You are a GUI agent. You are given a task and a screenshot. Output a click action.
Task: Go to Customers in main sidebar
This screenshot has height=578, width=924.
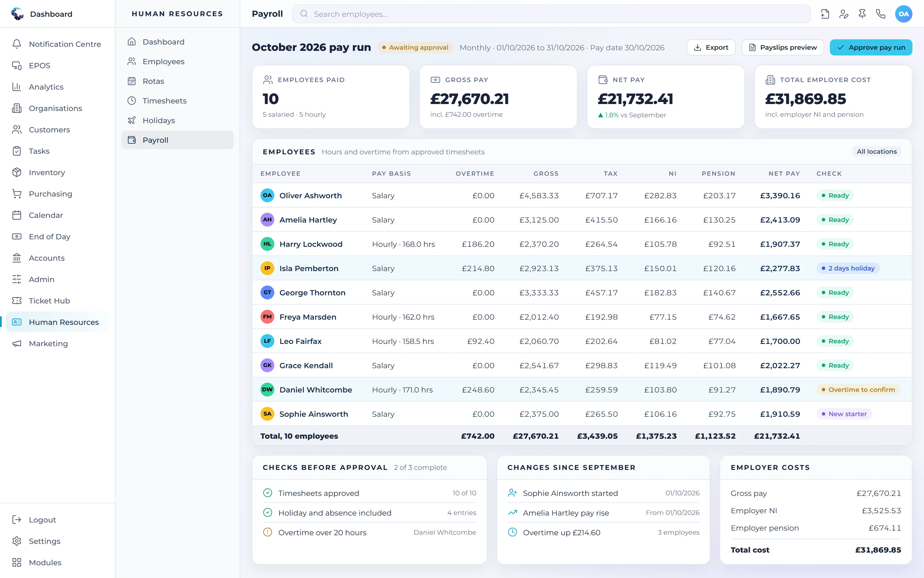[57, 129]
